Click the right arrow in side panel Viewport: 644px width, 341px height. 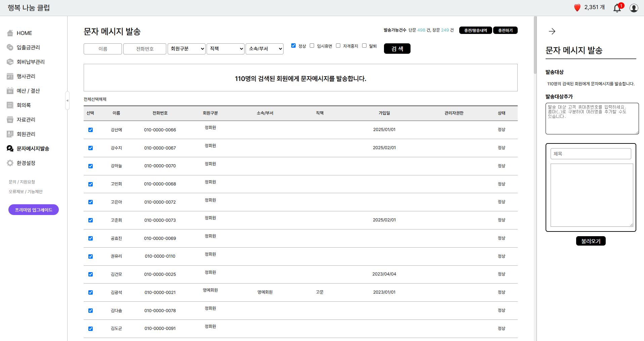click(552, 31)
